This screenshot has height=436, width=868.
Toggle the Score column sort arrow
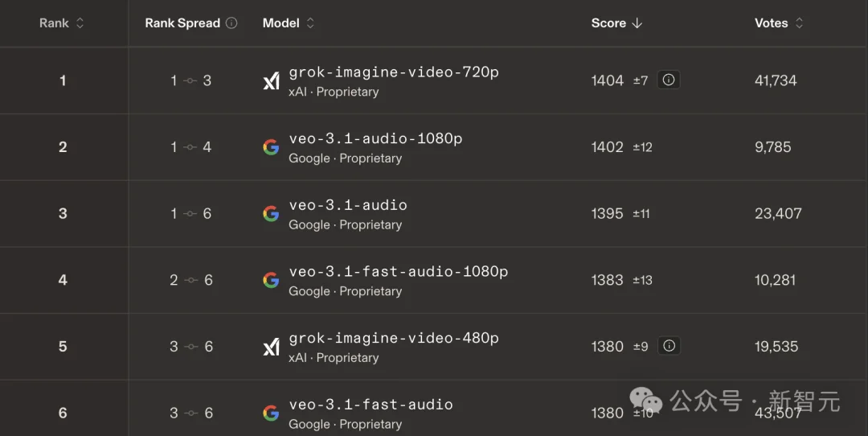click(637, 23)
